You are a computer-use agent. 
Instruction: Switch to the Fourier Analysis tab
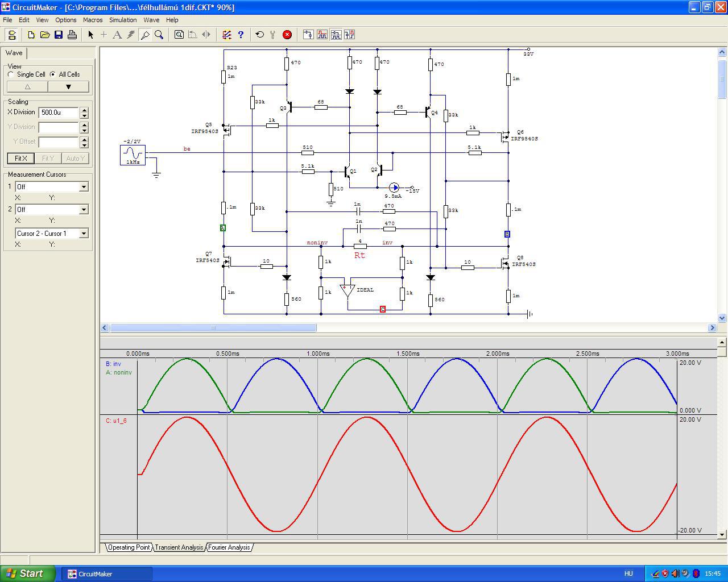[x=229, y=547]
